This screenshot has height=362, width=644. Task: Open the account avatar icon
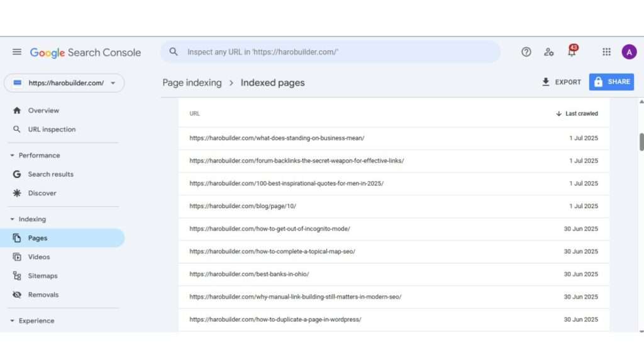tap(629, 52)
